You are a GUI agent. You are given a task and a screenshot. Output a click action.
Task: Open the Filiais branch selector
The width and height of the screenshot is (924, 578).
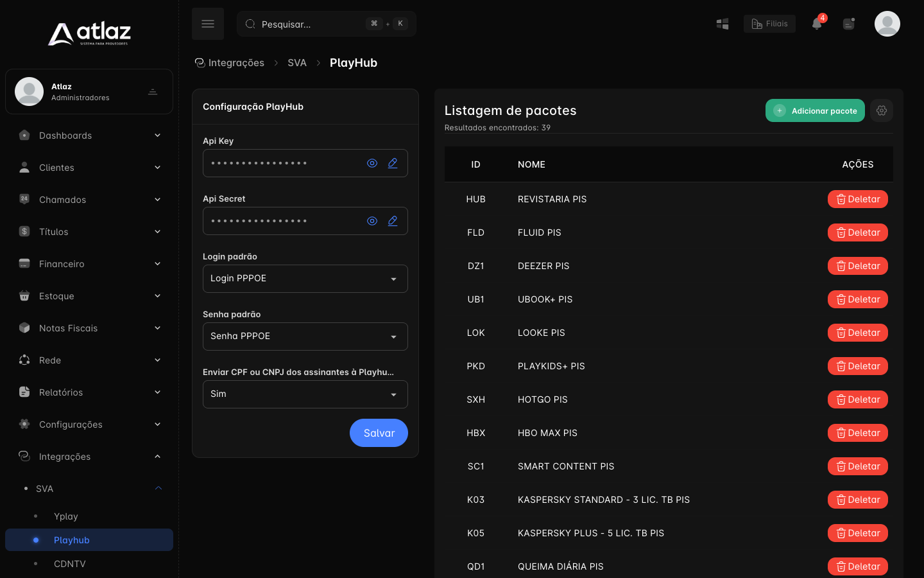click(x=769, y=24)
